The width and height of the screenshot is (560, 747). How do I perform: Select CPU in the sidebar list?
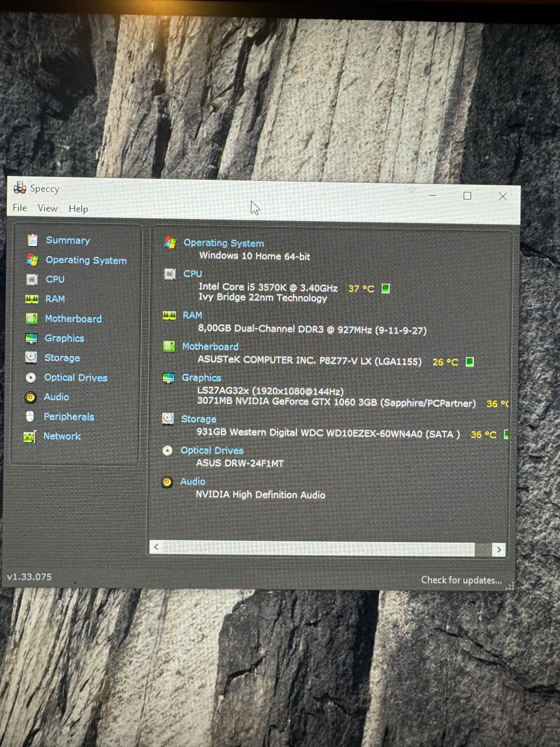click(55, 280)
